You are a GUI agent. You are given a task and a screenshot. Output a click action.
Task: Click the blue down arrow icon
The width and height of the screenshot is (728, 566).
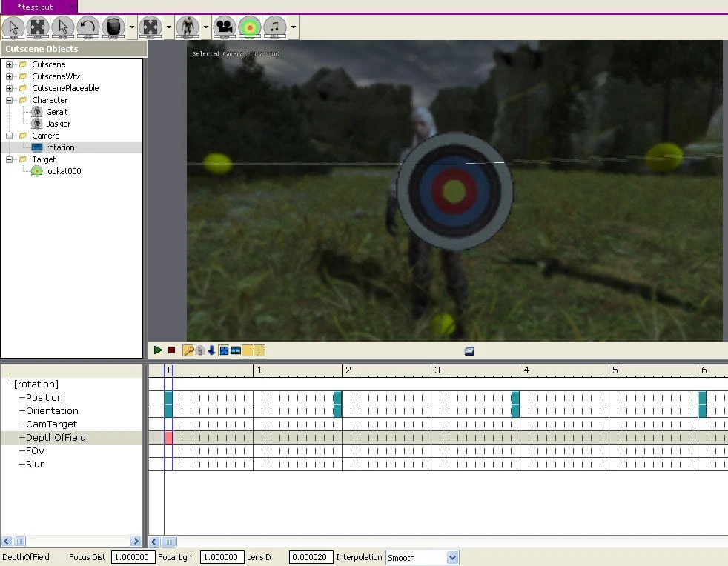click(212, 350)
